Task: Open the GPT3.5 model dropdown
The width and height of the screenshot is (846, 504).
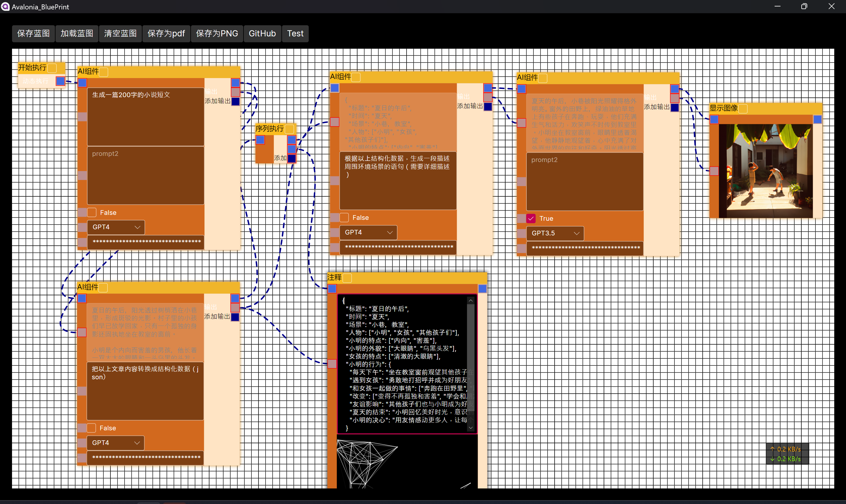Action: (555, 233)
